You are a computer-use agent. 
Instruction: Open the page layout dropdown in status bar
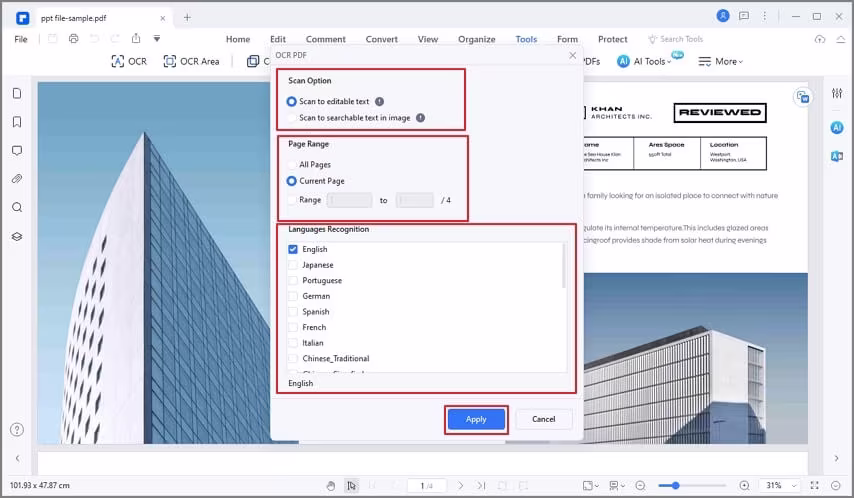(590, 485)
